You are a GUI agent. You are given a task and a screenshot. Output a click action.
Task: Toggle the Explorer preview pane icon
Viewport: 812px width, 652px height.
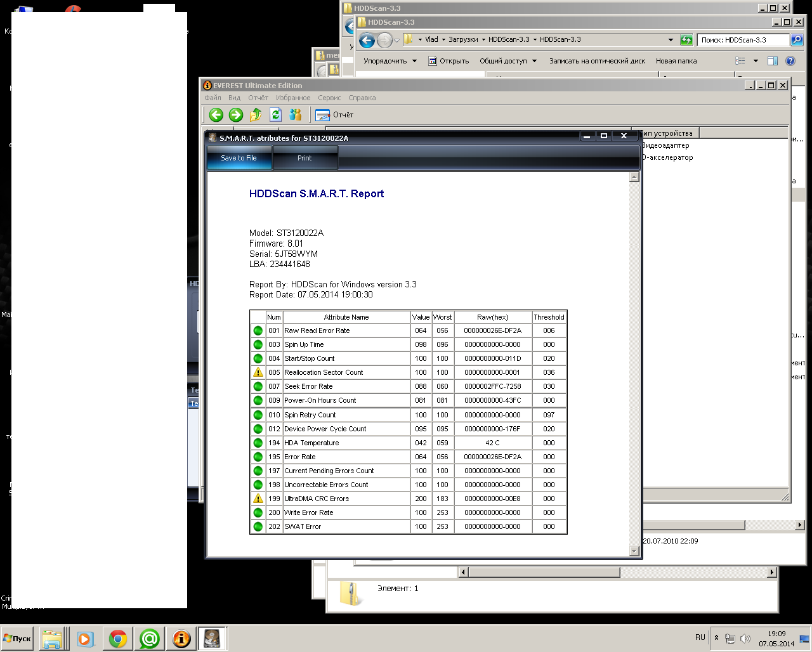773,61
